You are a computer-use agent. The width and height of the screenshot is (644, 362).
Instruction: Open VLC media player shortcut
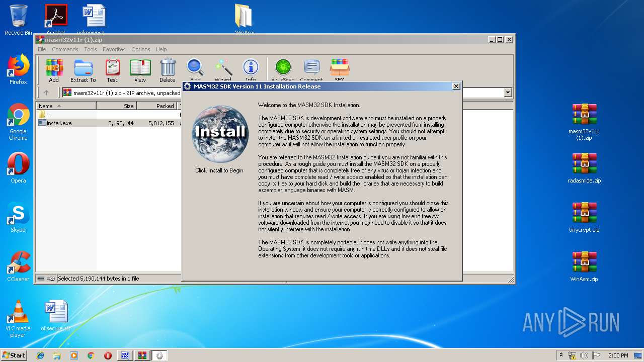18,319
